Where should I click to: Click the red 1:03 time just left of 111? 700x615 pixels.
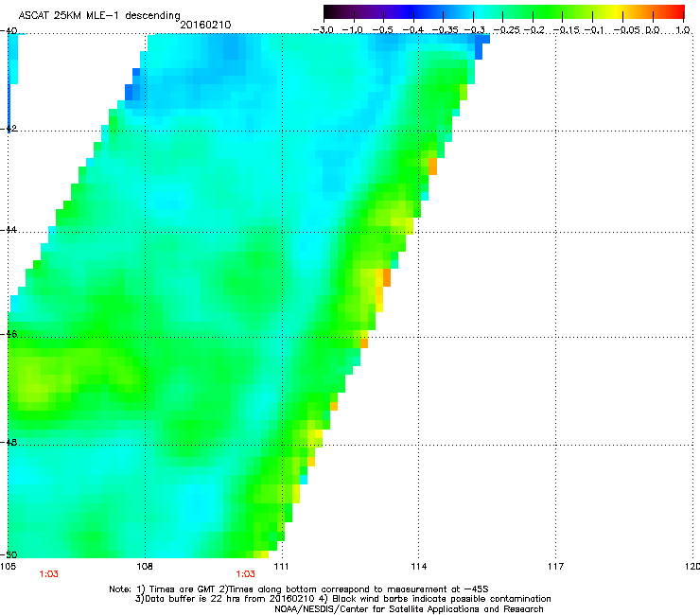246,574
